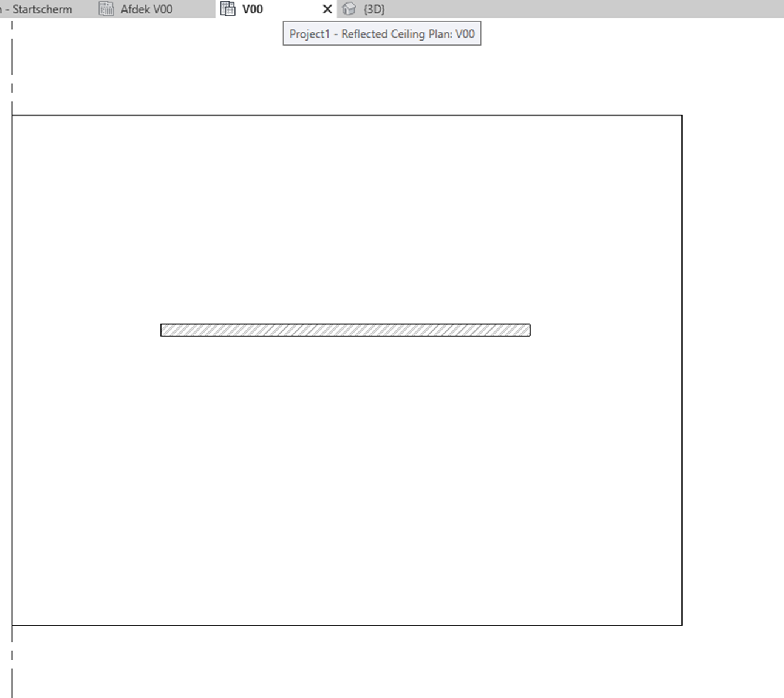Select the hatched wall element in the drawing
Image resolution: width=784 pixels, height=698 pixels.
click(x=346, y=330)
